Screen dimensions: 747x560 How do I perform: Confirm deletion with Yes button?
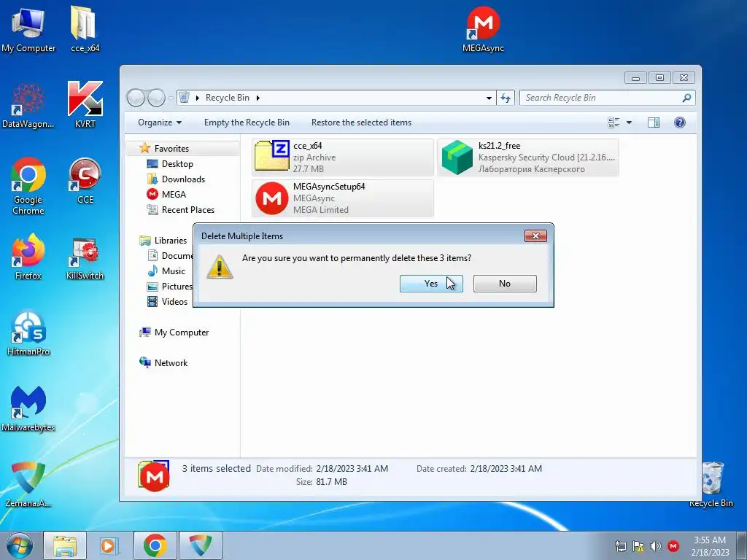431,284
